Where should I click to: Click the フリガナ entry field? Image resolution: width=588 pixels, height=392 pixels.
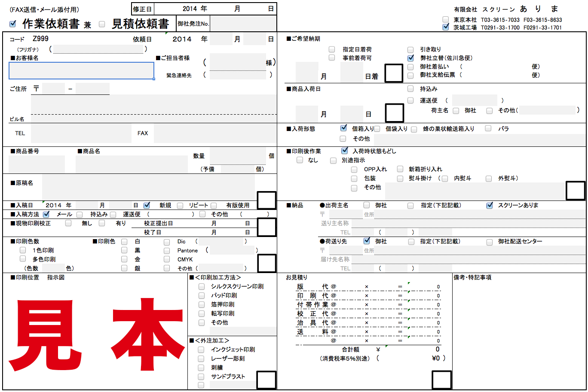(99, 49)
